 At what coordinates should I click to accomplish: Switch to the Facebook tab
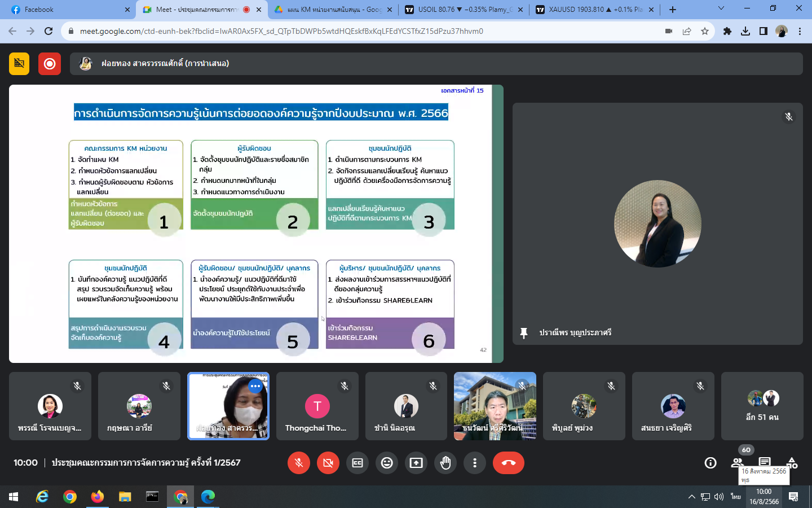coord(68,10)
